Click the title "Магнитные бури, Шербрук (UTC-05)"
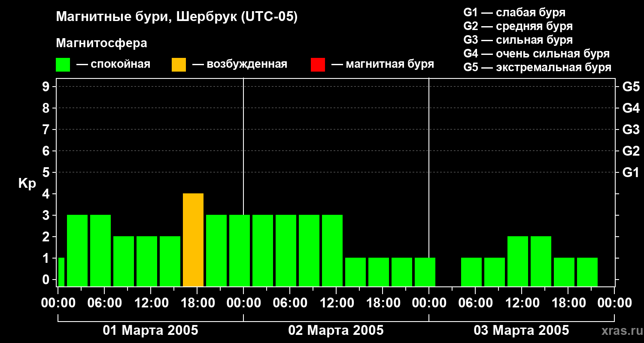 tap(176, 17)
